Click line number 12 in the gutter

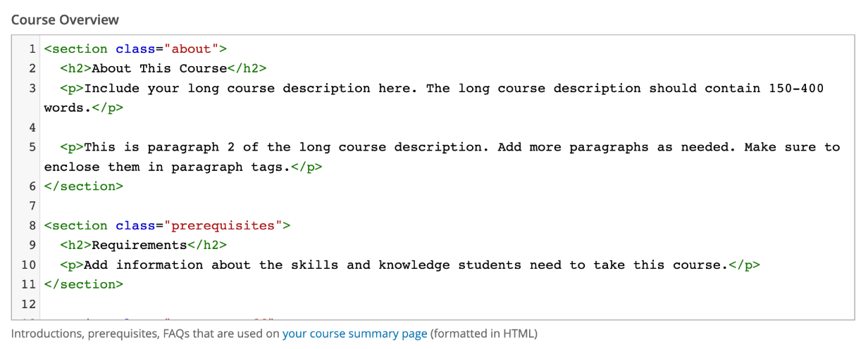pyautogui.click(x=28, y=305)
